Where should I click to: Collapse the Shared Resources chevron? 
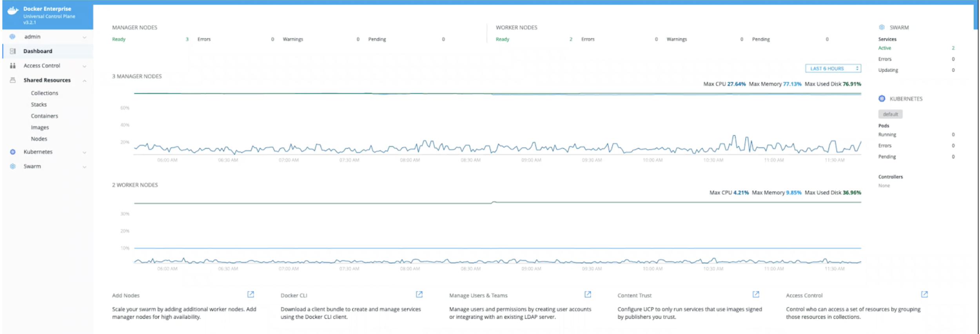84,80
